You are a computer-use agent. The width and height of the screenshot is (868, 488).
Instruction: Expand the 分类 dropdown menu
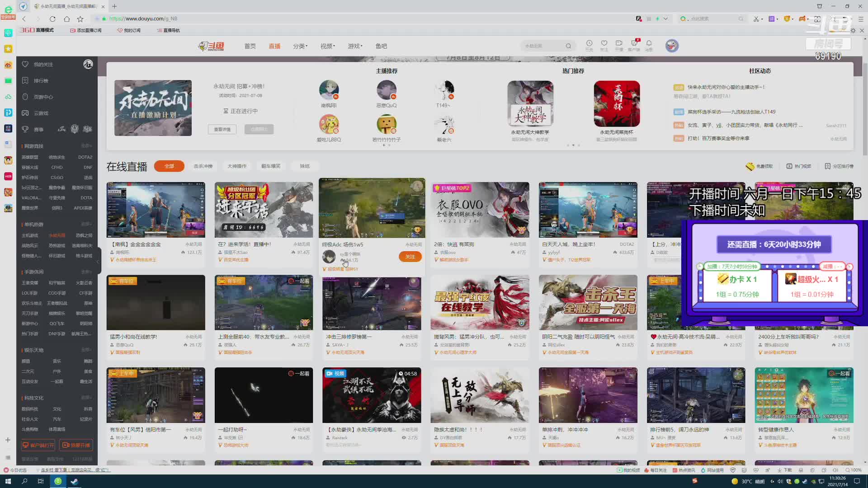click(300, 46)
